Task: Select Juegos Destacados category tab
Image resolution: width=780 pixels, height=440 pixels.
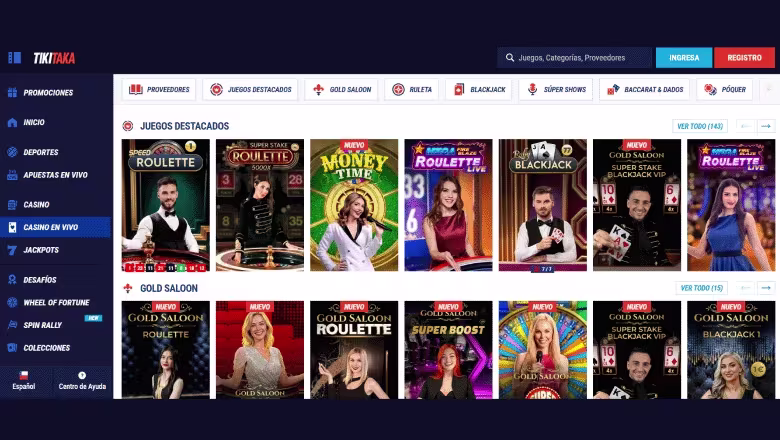Action: [x=250, y=89]
